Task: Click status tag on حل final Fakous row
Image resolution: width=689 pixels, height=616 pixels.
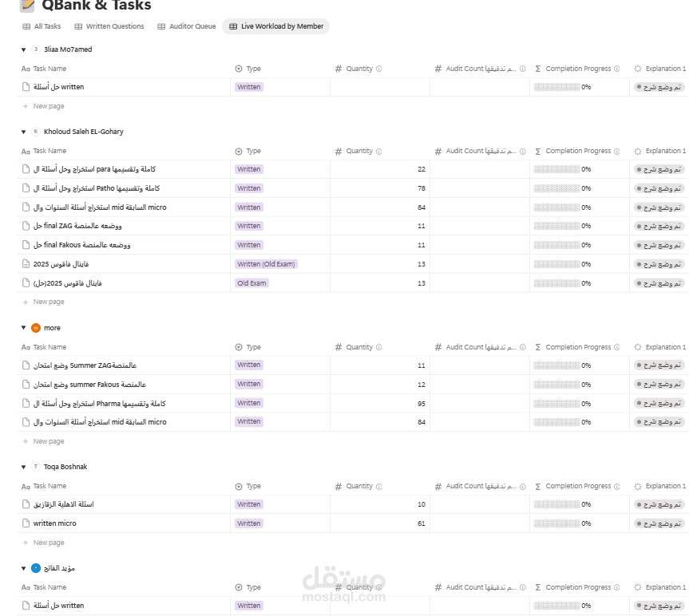Action: click(x=659, y=246)
